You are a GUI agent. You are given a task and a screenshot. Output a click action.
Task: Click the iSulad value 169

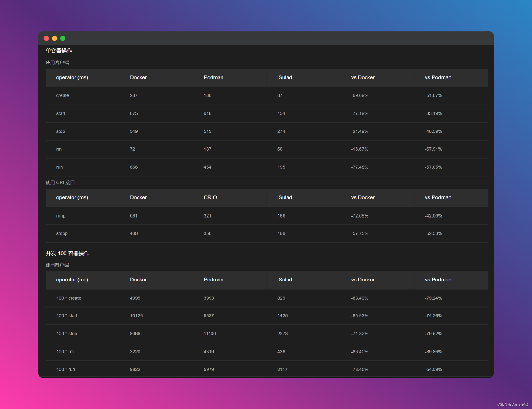click(x=281, y=233)
